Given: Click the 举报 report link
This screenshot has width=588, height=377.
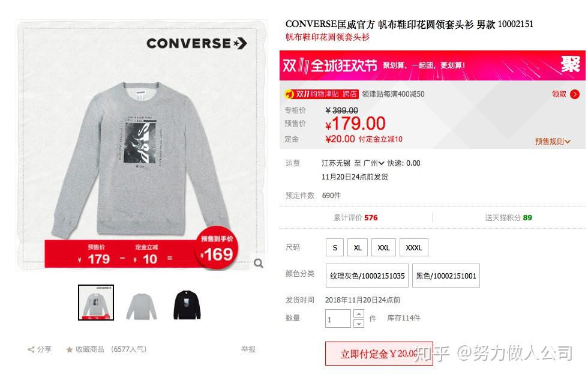Looking at the screenshot, I should (x=248, y=349).
